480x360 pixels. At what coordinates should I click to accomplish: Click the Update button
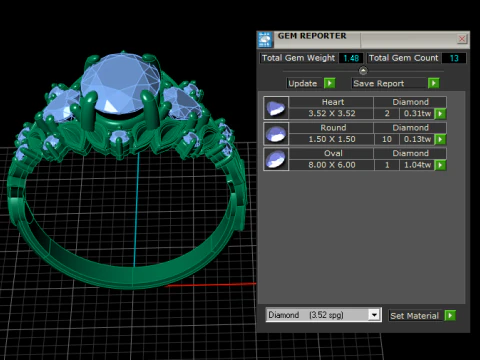pos(305,83)
